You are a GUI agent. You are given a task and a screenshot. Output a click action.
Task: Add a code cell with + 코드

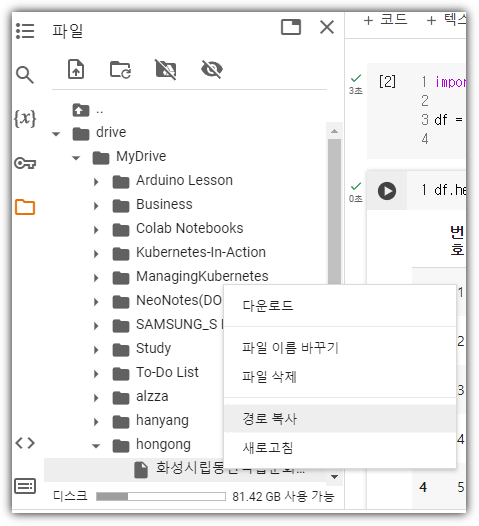pos(385,20)
